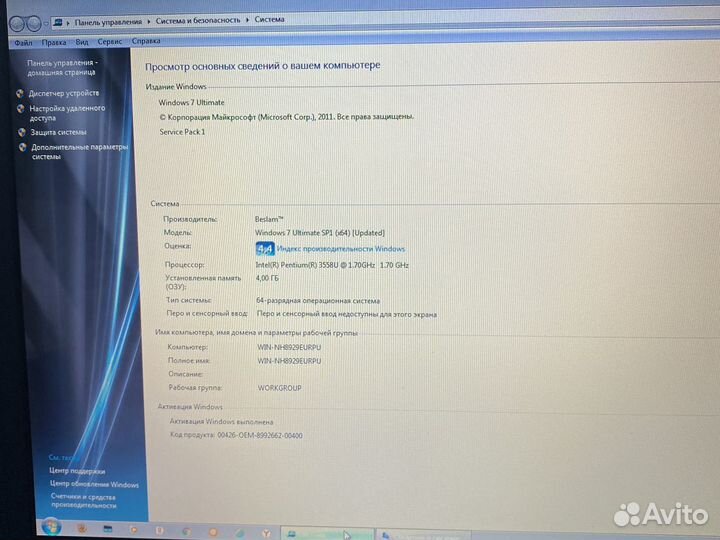Select Активация Windows выполнена text

(221, 422)
